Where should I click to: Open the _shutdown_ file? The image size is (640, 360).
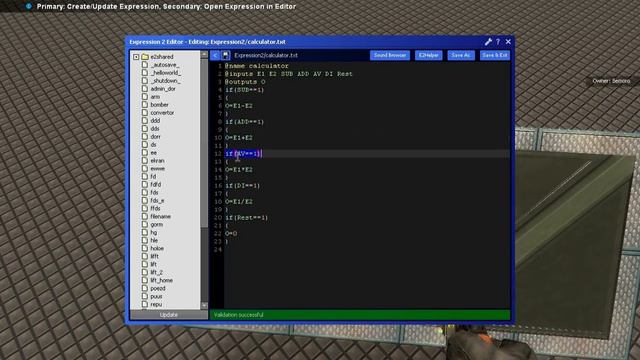click(165, 81)
